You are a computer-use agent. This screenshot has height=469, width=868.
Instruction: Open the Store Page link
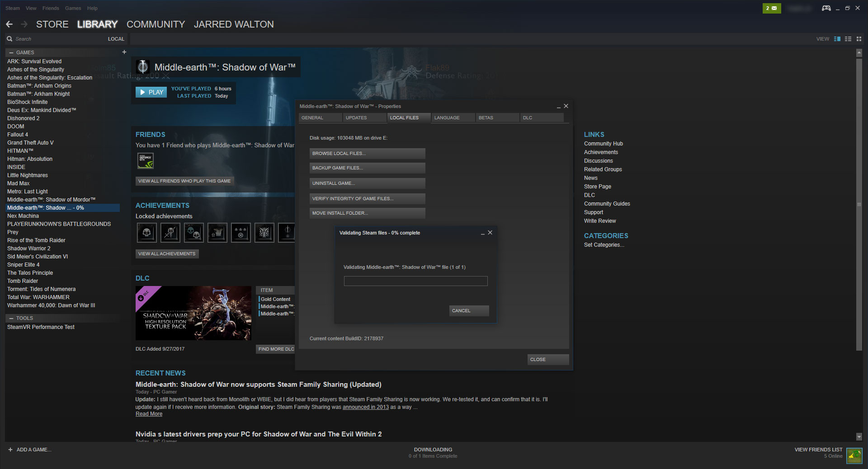[x=597, y=187]
